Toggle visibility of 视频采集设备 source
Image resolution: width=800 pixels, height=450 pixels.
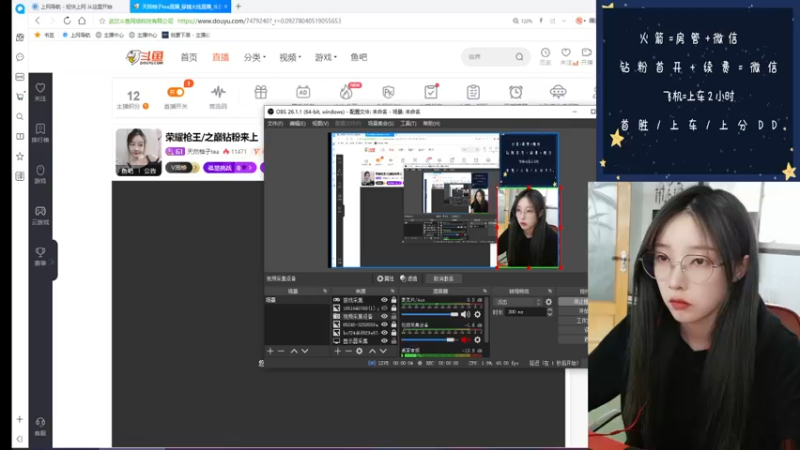pos(384,316)
